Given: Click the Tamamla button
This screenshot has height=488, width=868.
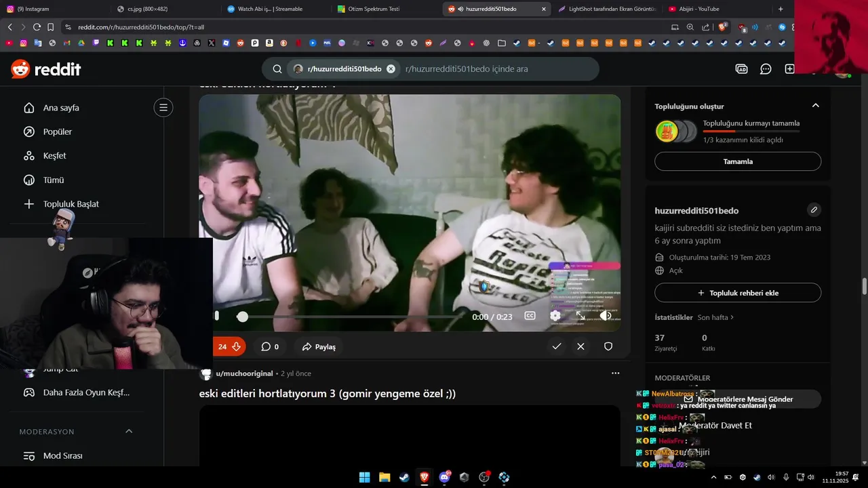Looking at the screenshot, I should coord(738,161).
